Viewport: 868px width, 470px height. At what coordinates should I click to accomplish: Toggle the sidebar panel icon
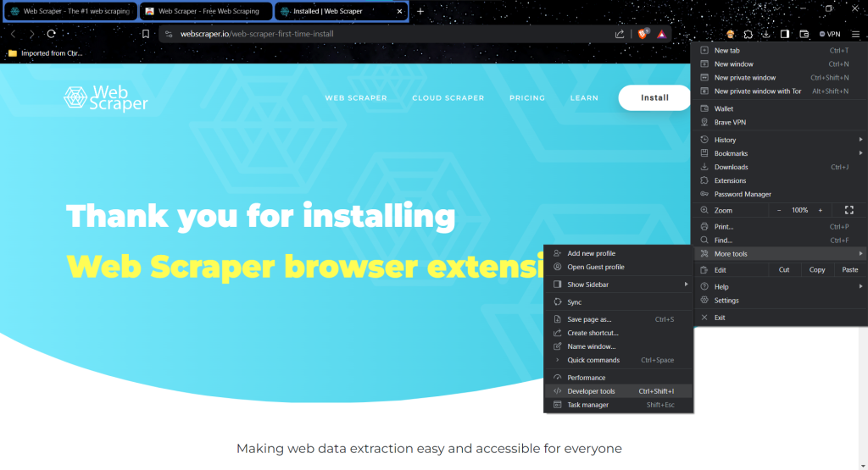point(784,34)
